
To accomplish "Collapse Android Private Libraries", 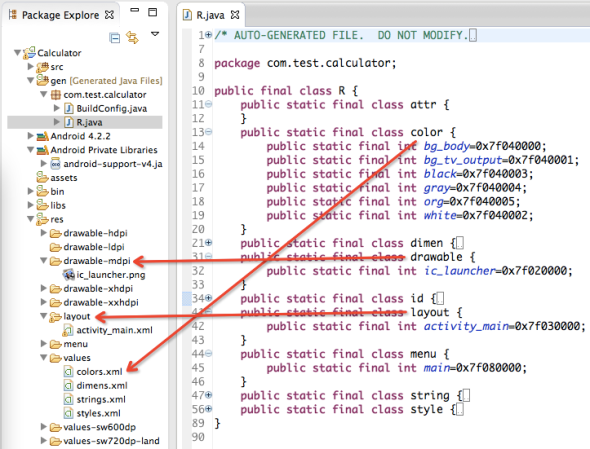I will point(31,149).
